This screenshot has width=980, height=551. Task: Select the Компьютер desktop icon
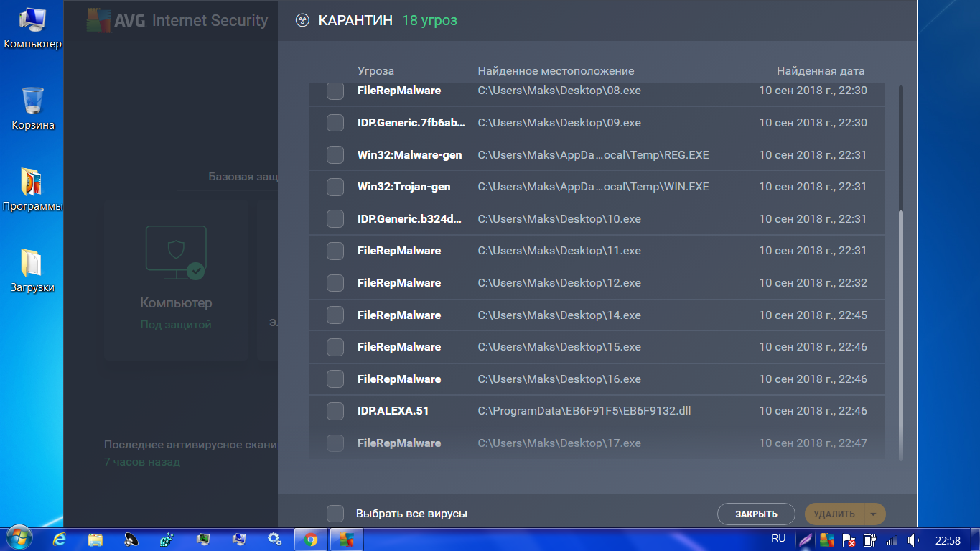pyautogui.click(x=33, y=28)
